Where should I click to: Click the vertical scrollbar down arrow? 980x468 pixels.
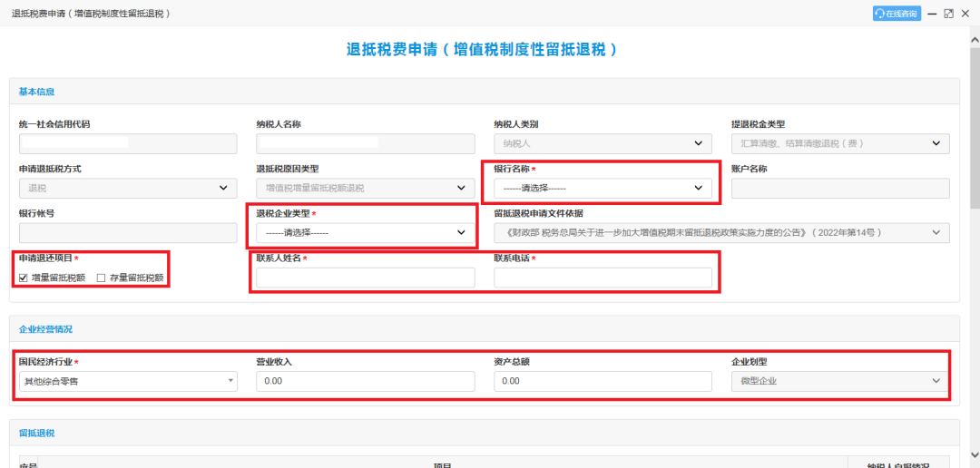coord(975,453)
